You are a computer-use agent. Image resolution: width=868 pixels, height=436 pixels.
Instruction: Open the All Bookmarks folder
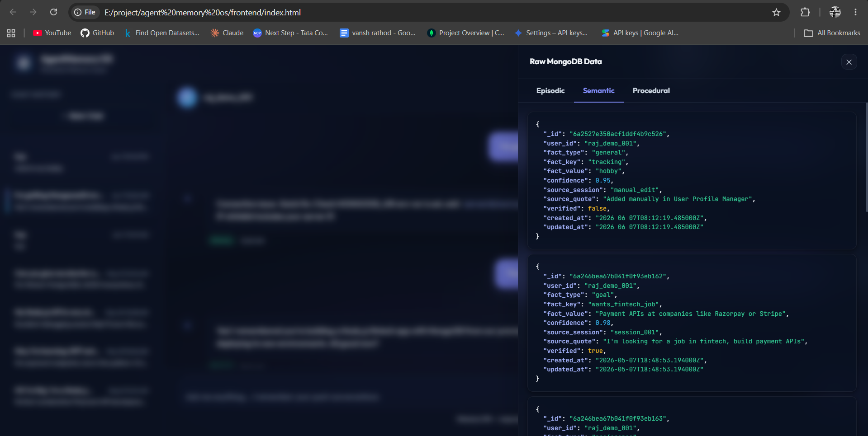(x=832, y=33)
